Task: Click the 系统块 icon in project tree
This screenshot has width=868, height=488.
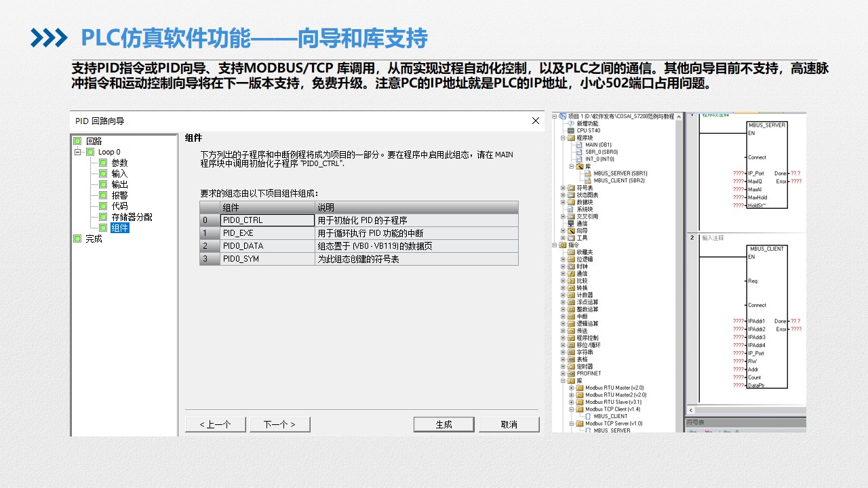Action: (571, 209)
